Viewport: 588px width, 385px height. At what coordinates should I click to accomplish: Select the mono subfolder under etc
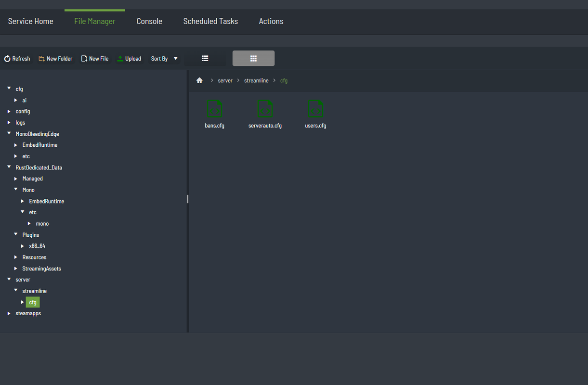click(42, 224)
